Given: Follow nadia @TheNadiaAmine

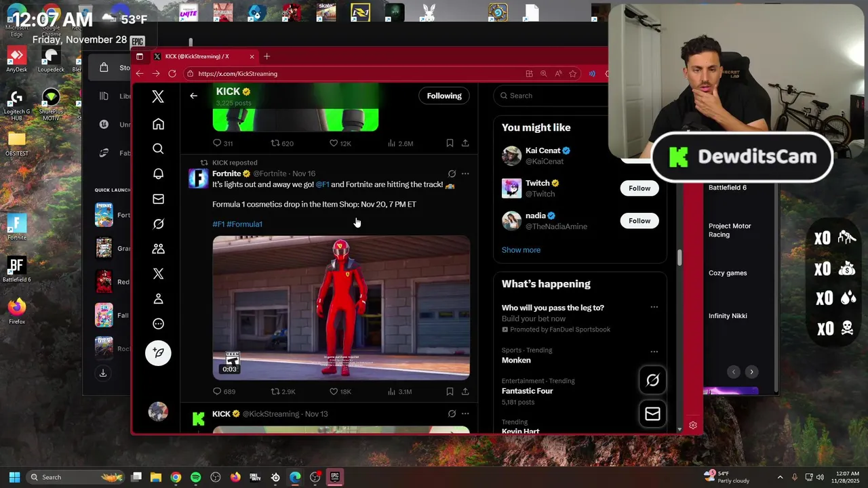Looking at the screenshot, I should 639,221.
